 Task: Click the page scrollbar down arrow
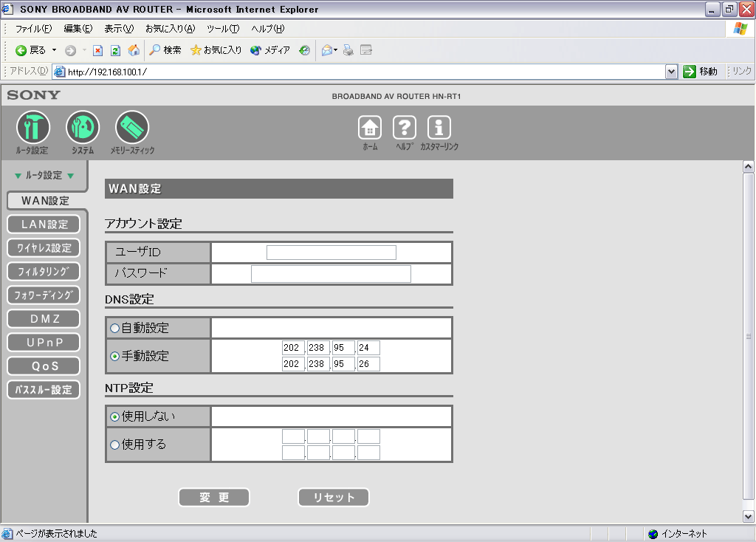click(749, 516)
